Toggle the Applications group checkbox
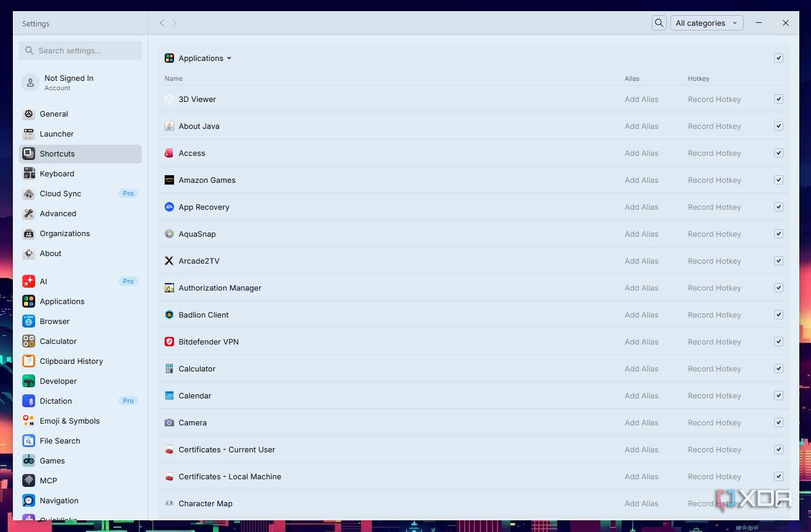 (x=779, y=58)
